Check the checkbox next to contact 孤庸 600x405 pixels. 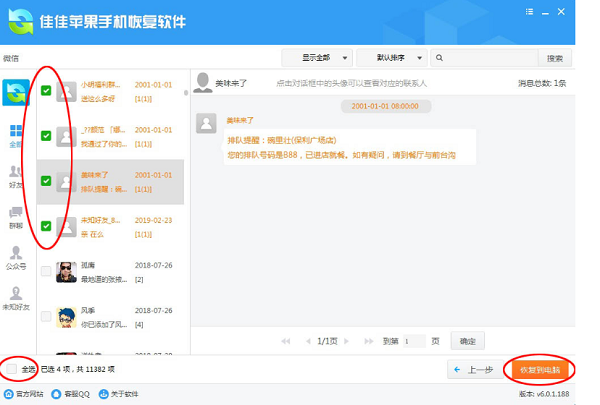[x=46, y=271]
